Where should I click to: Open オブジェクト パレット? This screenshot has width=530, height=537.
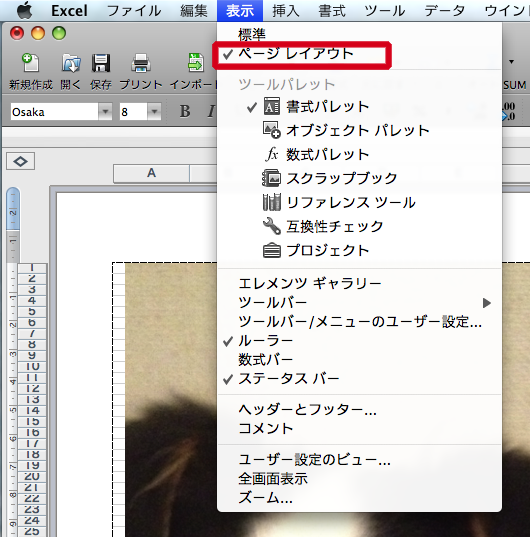[x=359, y=130]
